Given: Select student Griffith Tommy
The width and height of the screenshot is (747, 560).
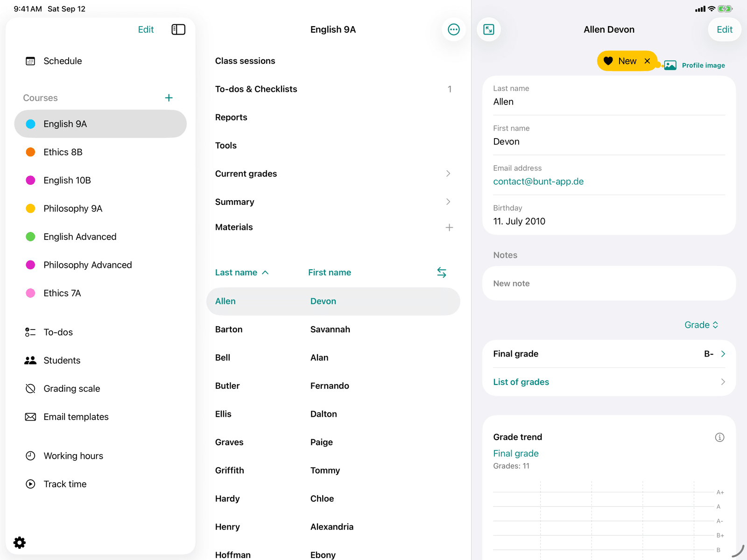Looking at the screenshot, I should pos(333,470).
